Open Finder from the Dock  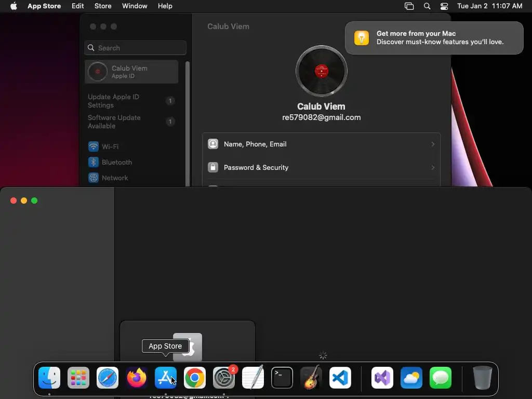49,378
